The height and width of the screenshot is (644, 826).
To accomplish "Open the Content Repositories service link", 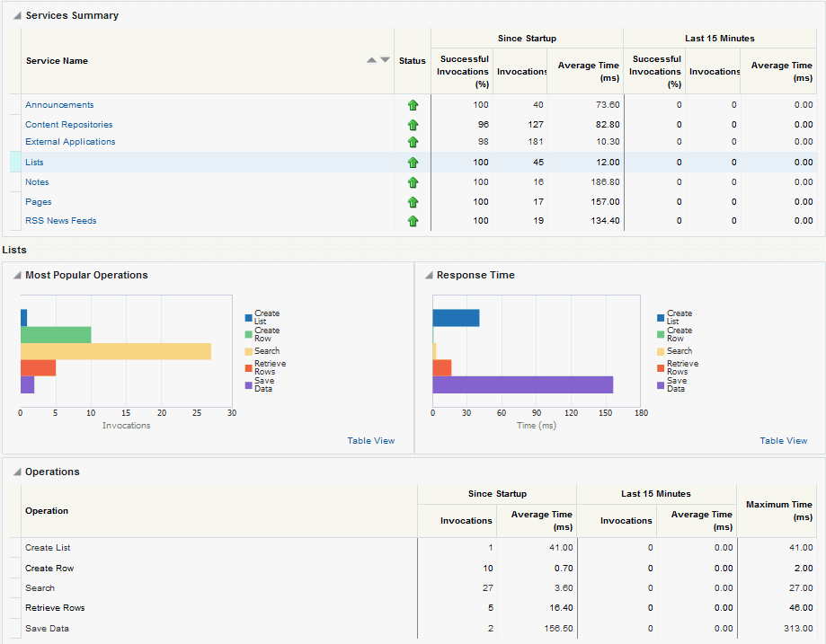I will (69, 125).
